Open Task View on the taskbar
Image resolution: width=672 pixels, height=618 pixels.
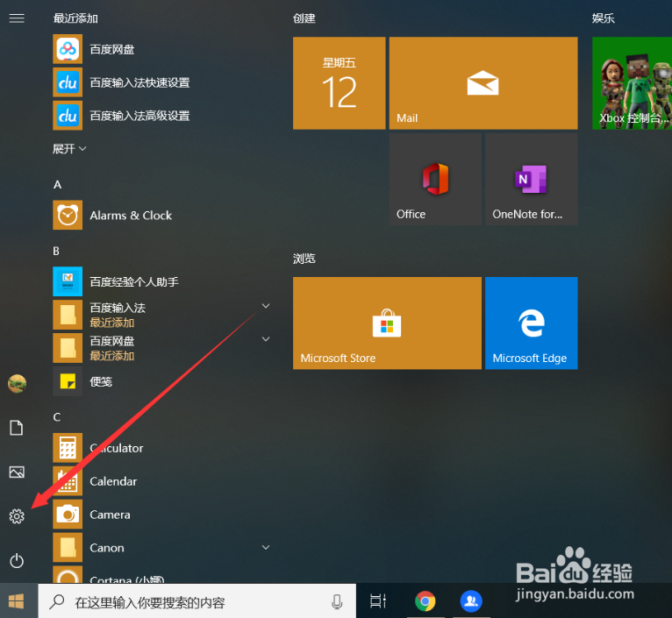pyautogui.click(x=378, y=600)
